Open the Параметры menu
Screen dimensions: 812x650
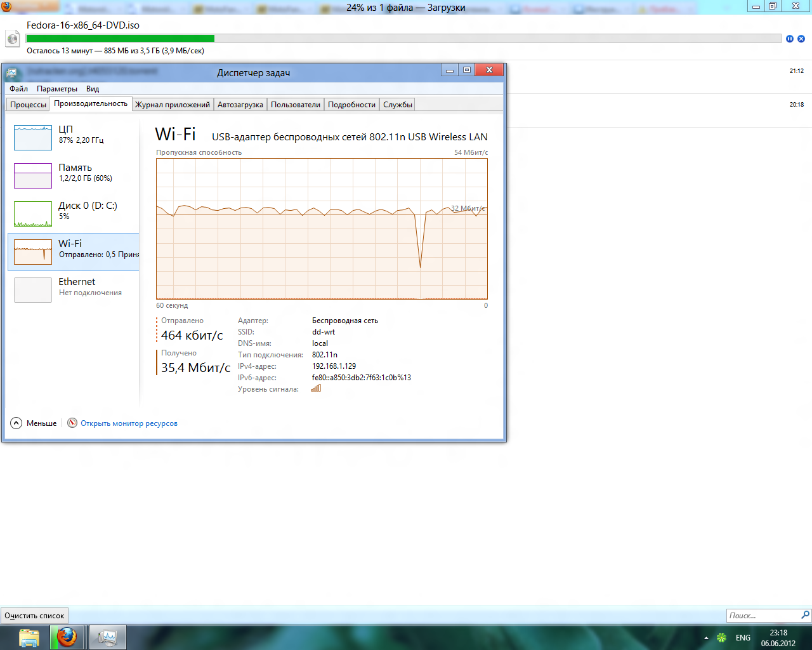pyautogui.click(x=57, y=89)
